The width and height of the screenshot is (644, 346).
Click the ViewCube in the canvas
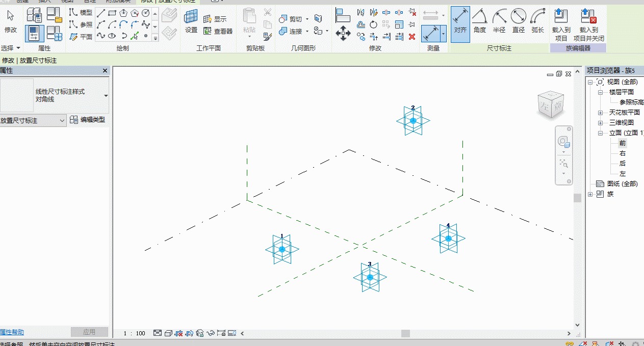(x=551, y=104)
